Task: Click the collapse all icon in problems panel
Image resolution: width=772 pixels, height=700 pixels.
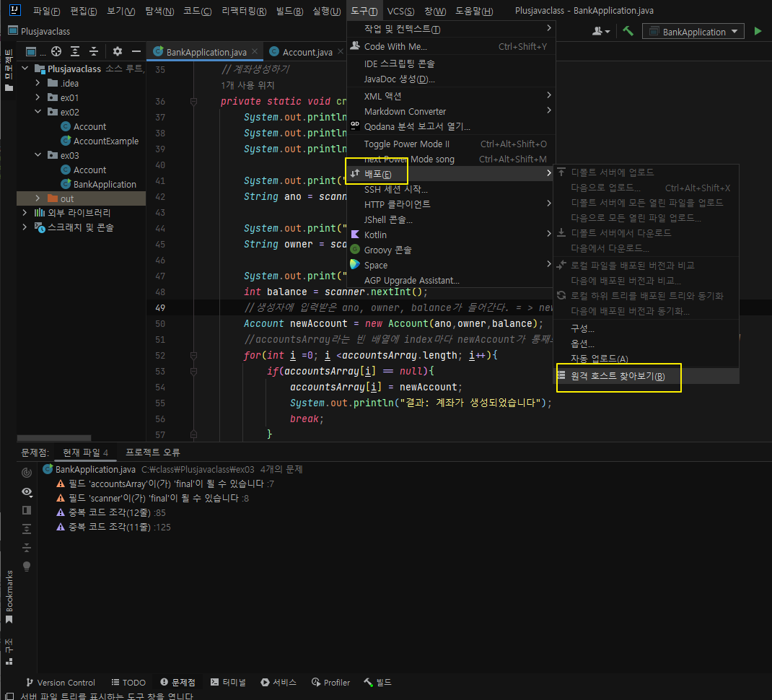Action: [x=27, y=547]
